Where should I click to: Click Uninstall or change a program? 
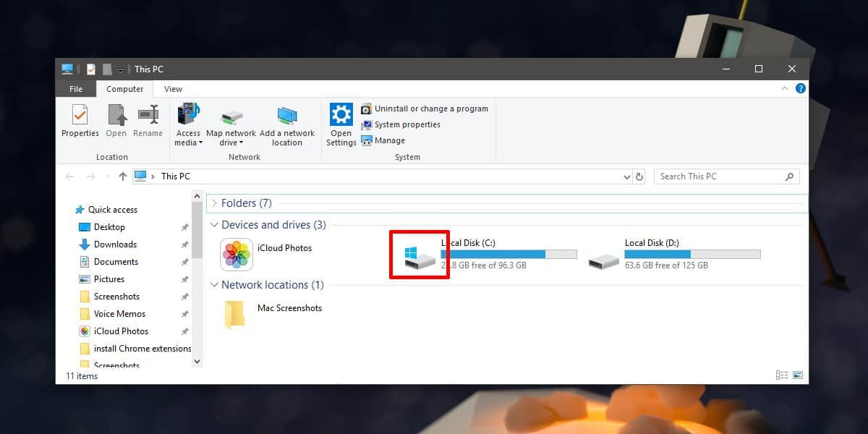point(425,109)
